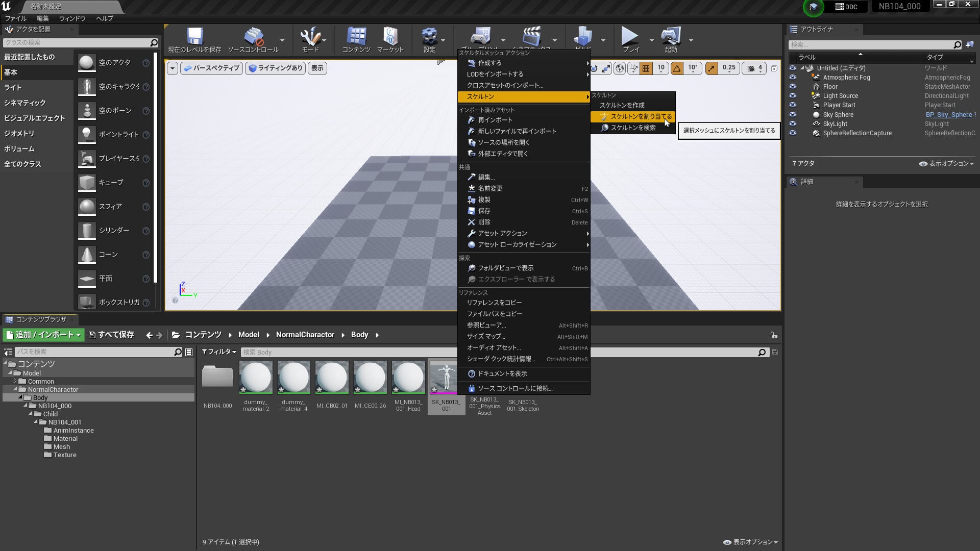
Task: Expand the Common folder in tree
Action: click(15, 381)
